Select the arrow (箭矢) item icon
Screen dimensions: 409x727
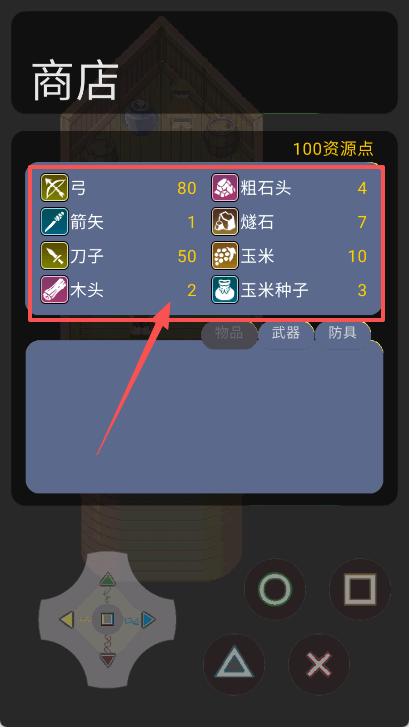54,222
